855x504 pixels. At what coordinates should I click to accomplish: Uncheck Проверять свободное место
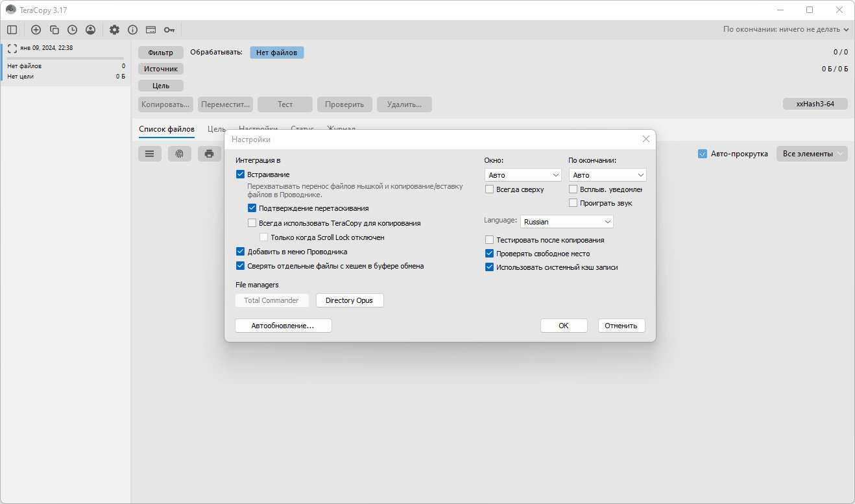490,254
